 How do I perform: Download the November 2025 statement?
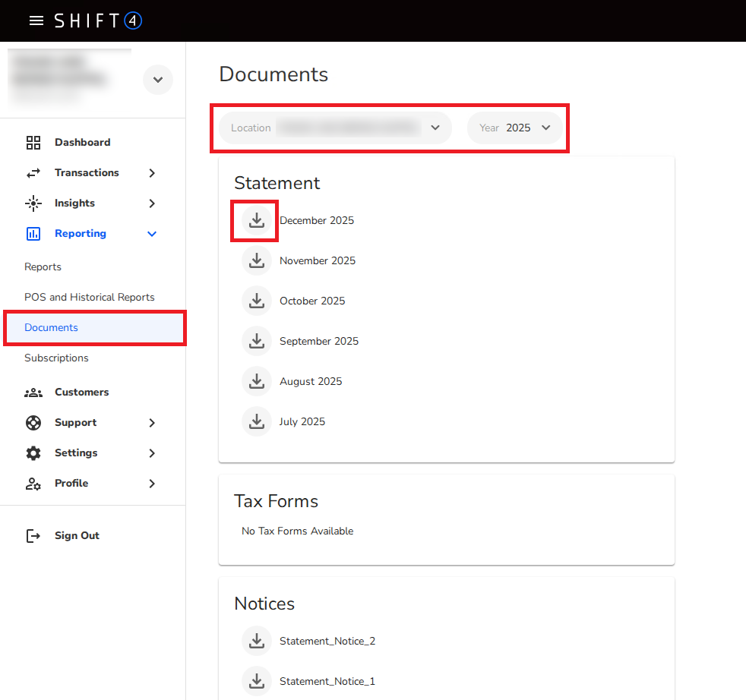257,260
